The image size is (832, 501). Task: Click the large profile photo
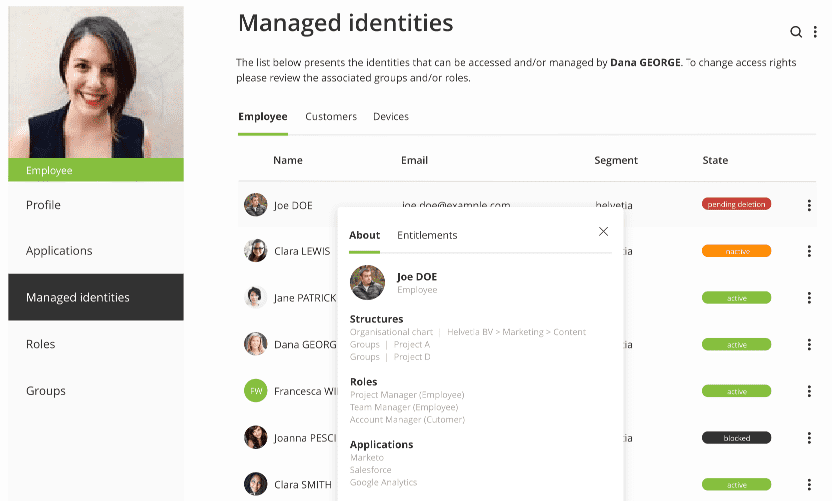pyautogui.click(x=96, y=82)
